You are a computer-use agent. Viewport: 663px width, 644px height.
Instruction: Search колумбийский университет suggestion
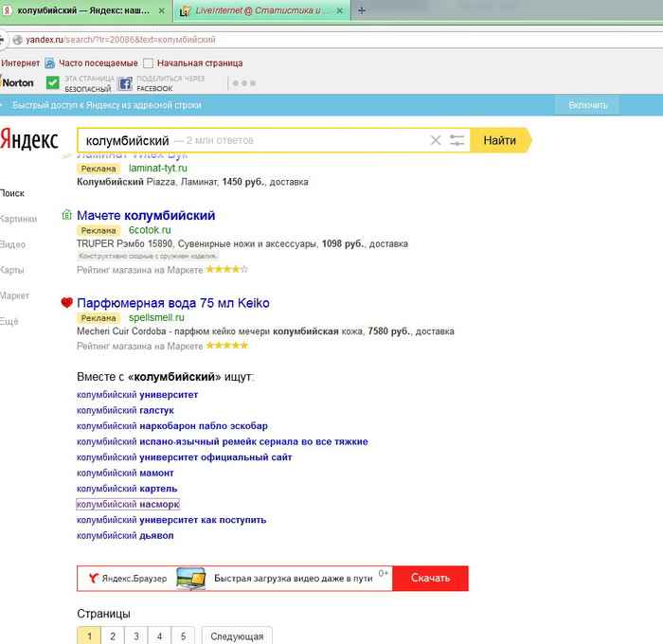(137, 395)
